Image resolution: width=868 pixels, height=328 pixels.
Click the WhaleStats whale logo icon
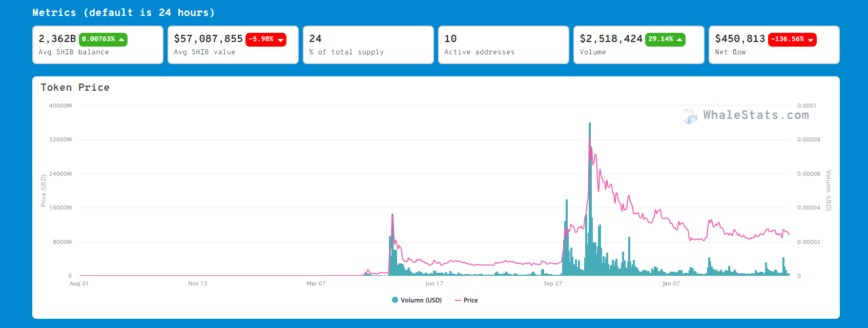[690, 116]
